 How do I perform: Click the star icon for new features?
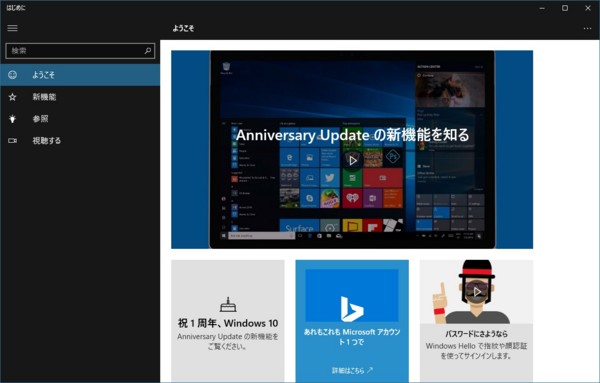(12, 97)
